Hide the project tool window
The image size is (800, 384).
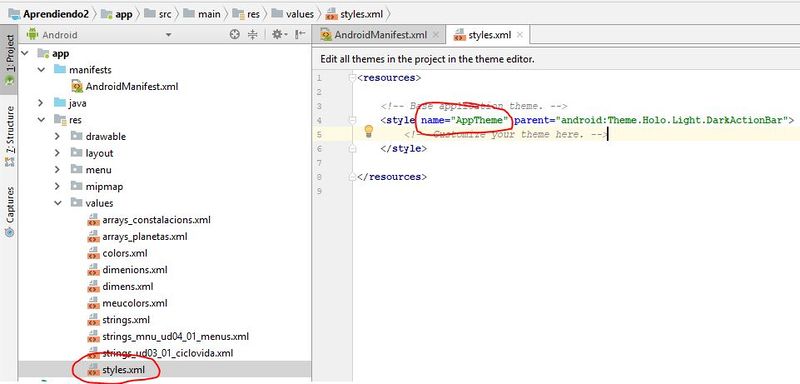coord(300,35)
